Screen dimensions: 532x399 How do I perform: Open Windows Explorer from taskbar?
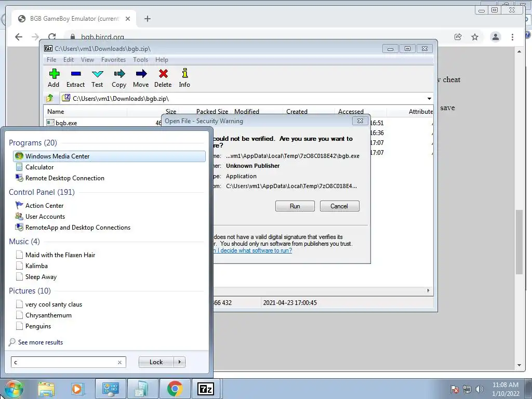46,389
